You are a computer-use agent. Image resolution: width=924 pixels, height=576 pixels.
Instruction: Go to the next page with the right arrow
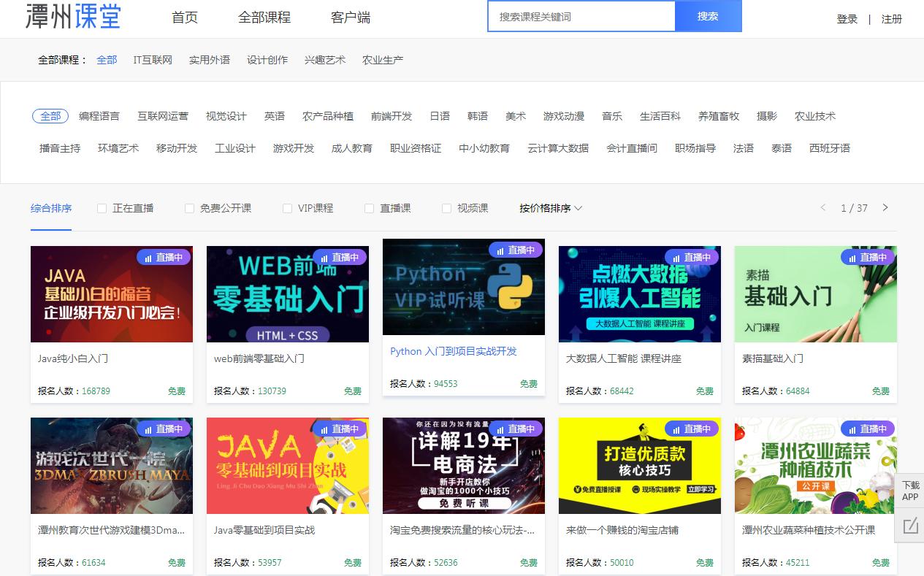(885, 208)
